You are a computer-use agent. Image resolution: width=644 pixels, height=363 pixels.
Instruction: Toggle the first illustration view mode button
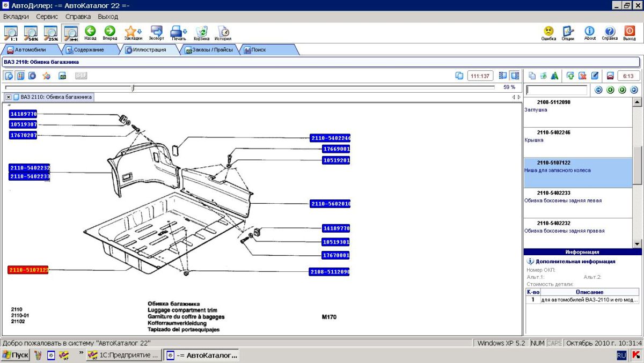tap(9, 76)
